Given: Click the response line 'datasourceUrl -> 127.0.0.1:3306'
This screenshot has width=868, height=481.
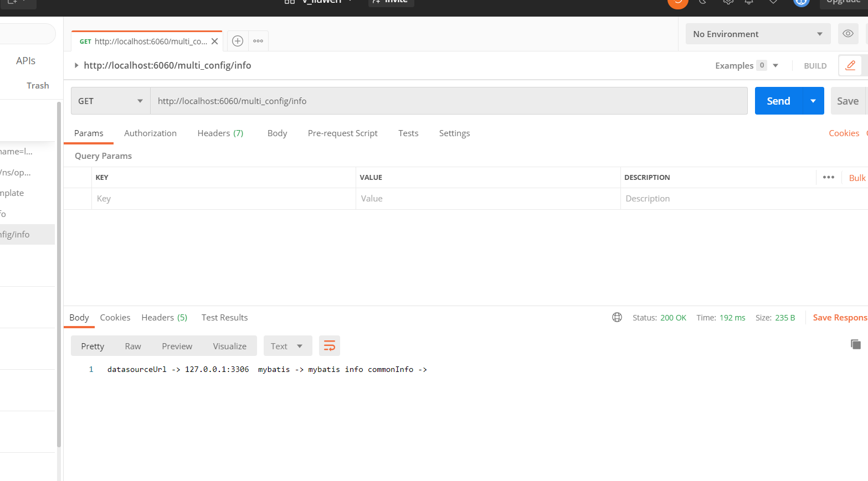Looking at the screenshot, I should (x=178, y=369).
